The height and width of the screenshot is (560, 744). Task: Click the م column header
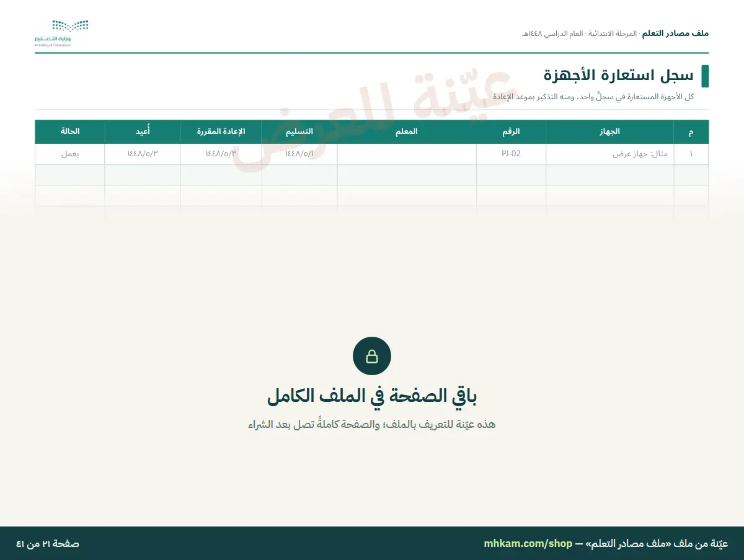click(x=691, y=131)
